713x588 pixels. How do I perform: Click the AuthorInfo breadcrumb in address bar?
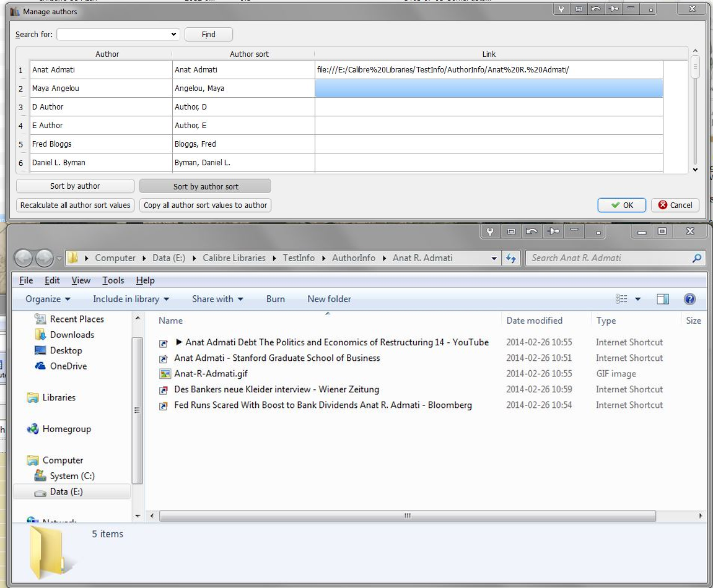(353, 257)
